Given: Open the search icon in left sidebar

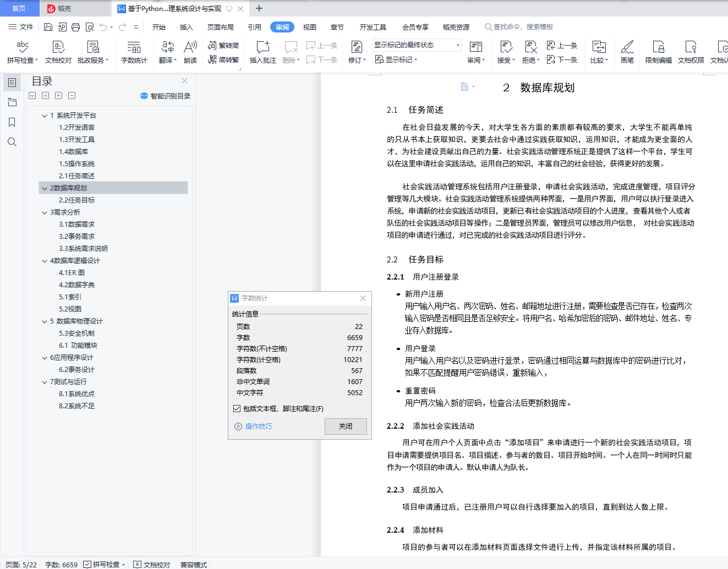Looking at the screenshot, I should pos(12,142).
